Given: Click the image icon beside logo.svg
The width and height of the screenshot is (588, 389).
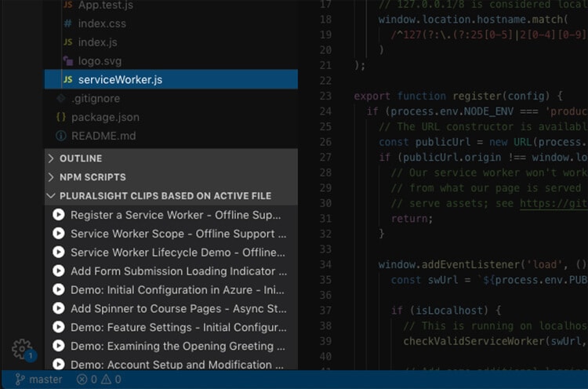Looking at the screenshot, I should 68,60.
